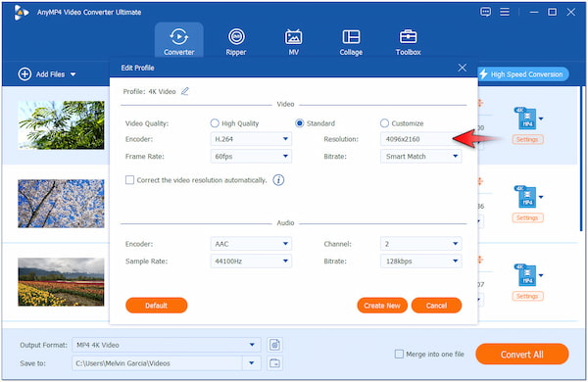This screenshot has height=382, width=588.
Task: Open Settings for the first video
Action: [527, 139]
